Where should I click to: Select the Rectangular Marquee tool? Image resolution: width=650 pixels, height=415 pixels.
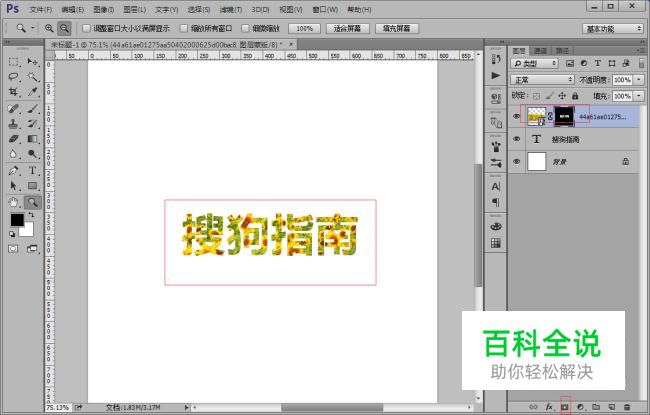[13, 62]
